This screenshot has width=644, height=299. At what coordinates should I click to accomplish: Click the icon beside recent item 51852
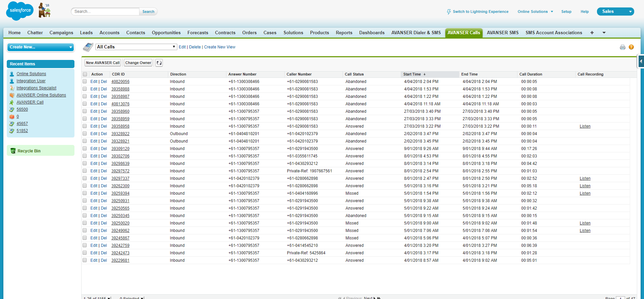coord(12,131)
